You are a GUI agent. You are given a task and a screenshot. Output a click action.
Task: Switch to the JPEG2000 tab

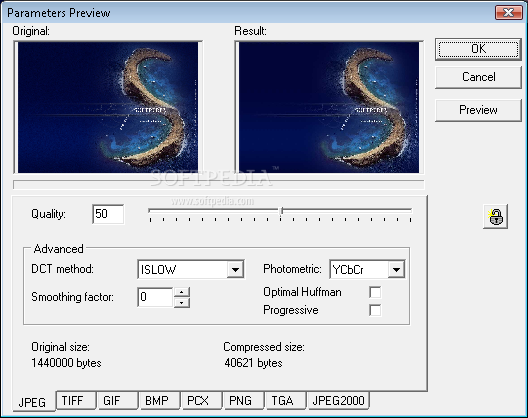pyautogui.click(x=338, y=401)
